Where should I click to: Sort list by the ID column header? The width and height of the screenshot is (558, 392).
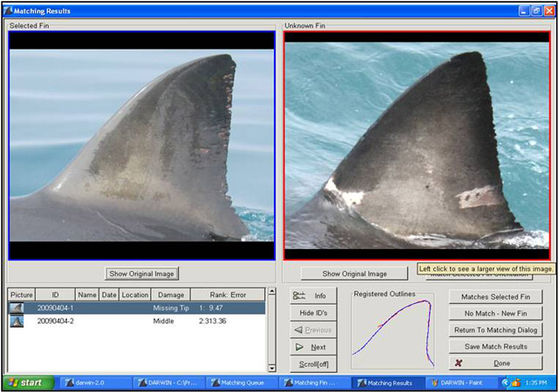[x=55, y=295]
